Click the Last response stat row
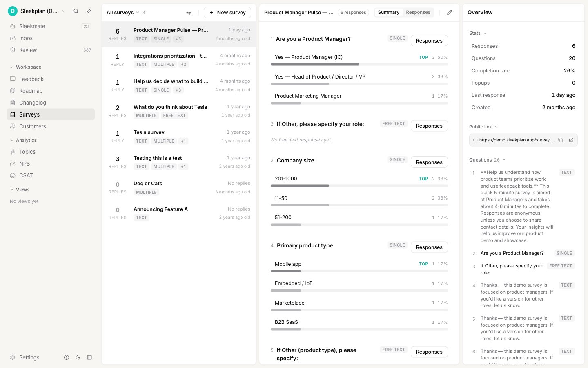The image size is (588, 368). (x=523, y=95)
